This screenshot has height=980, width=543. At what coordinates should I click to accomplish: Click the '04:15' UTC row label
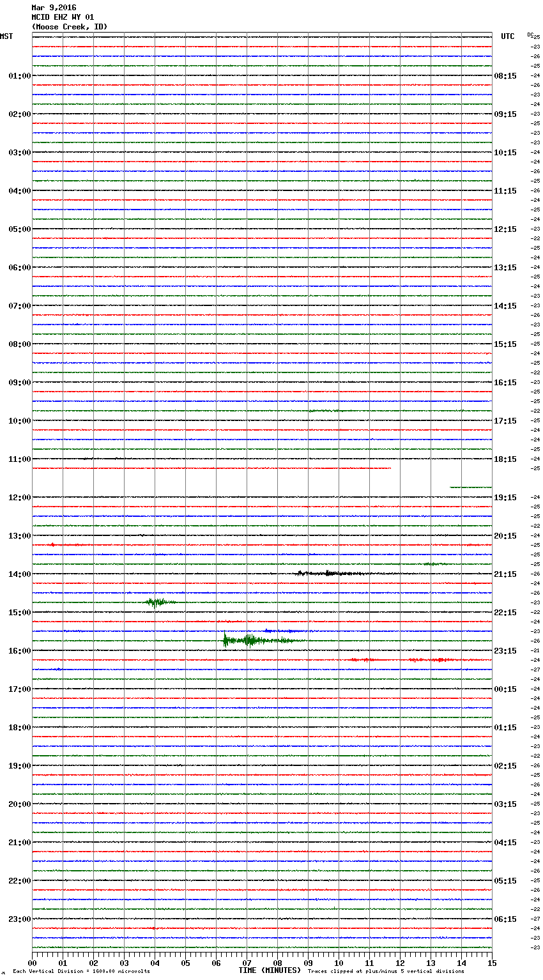tap(505, 843)
